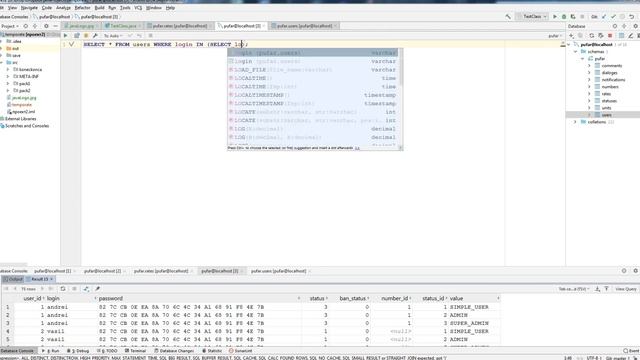Click the edit pencil icon in Database panel

click(x=630, y=36)
